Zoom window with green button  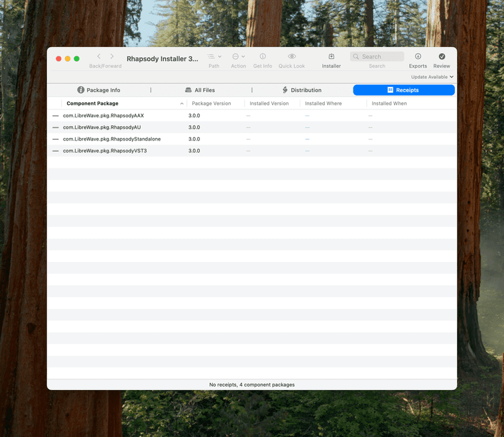click(76, 58)
